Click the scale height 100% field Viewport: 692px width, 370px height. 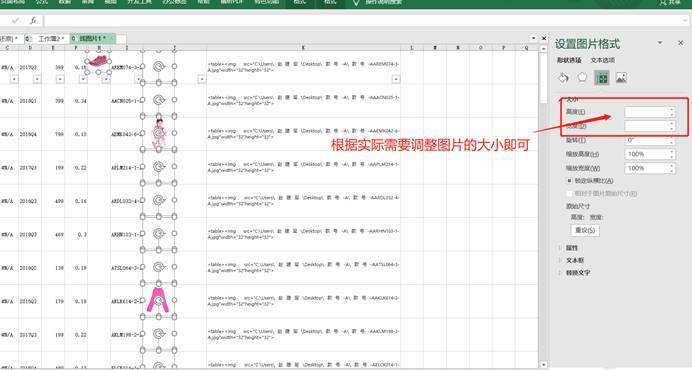click(x=650, y=154)
